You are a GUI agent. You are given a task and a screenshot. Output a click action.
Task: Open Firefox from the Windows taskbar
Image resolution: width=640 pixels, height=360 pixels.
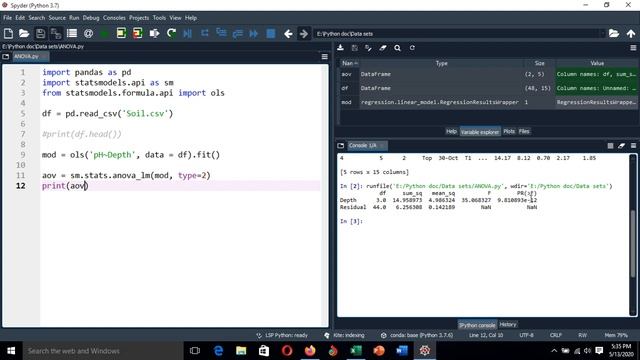click(x=310, y=351)
